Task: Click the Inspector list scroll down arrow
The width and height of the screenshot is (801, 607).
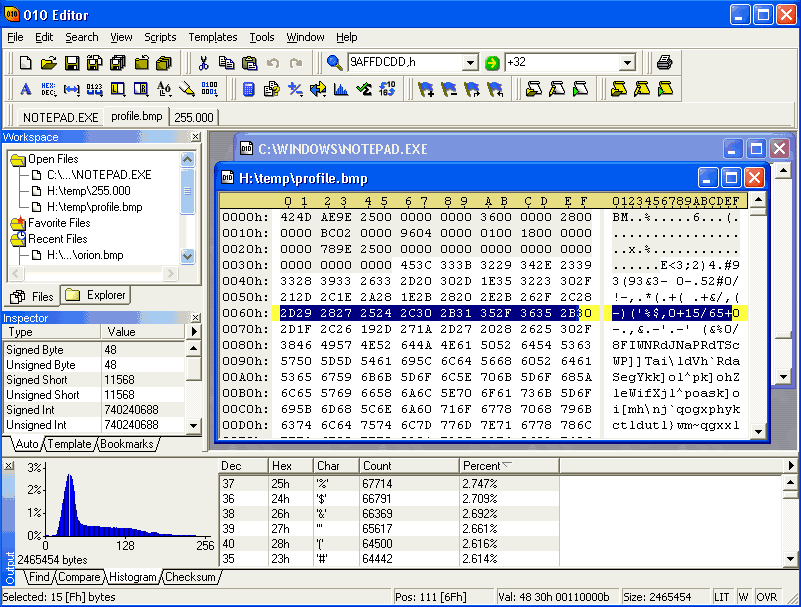Action: coord(194,425)
